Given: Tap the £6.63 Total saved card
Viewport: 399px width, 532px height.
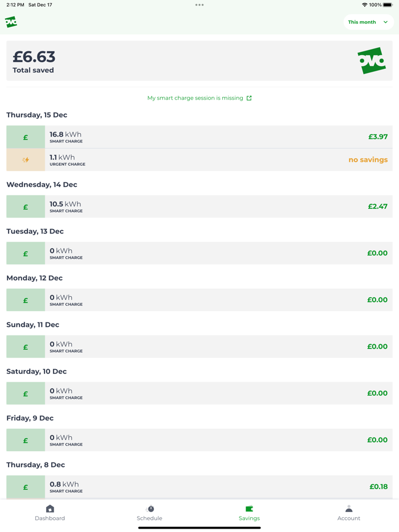Looking at the screenshot, I should [171, 60].
